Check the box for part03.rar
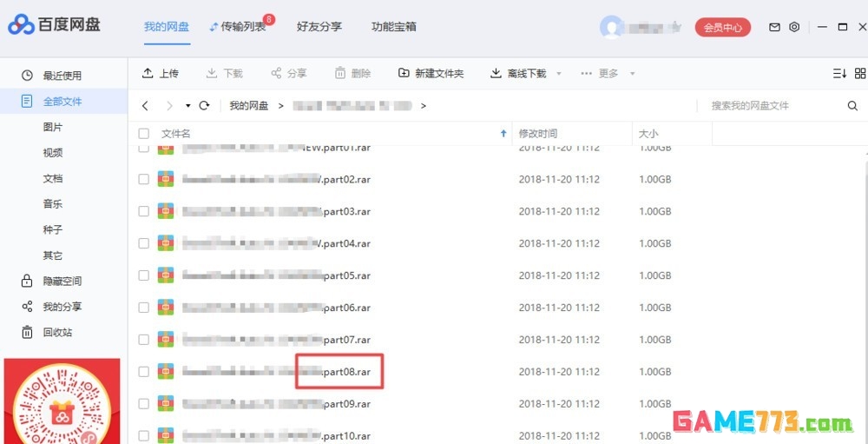This screenshot has width=868, height=444. [x=144, y=211]
